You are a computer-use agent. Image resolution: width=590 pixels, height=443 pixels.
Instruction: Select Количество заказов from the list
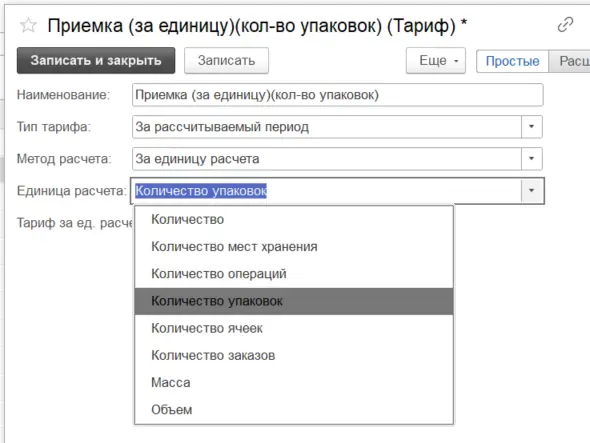pos(294,355)
